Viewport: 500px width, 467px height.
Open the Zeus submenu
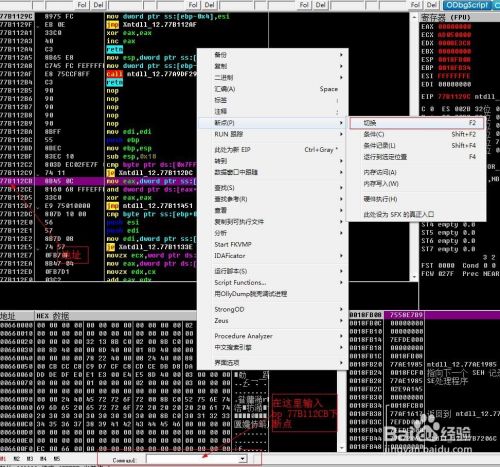[273, 321]
